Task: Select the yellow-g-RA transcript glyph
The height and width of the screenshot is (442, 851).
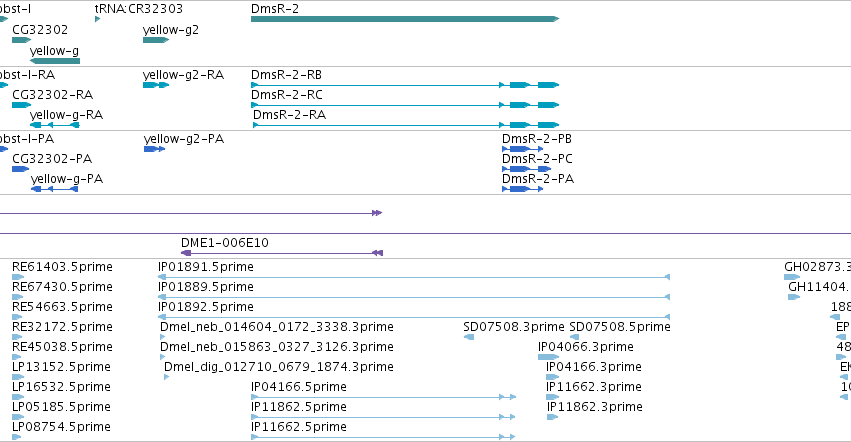Action: tap(55, 125)
